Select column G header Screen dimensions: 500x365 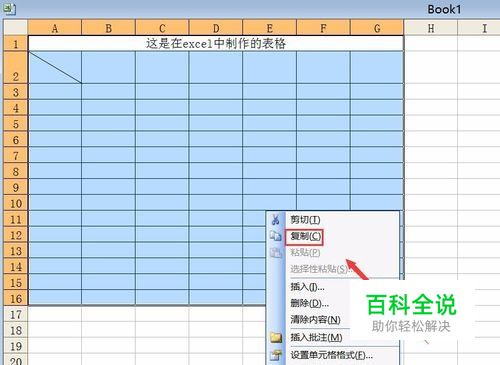(x=377, y=28)
